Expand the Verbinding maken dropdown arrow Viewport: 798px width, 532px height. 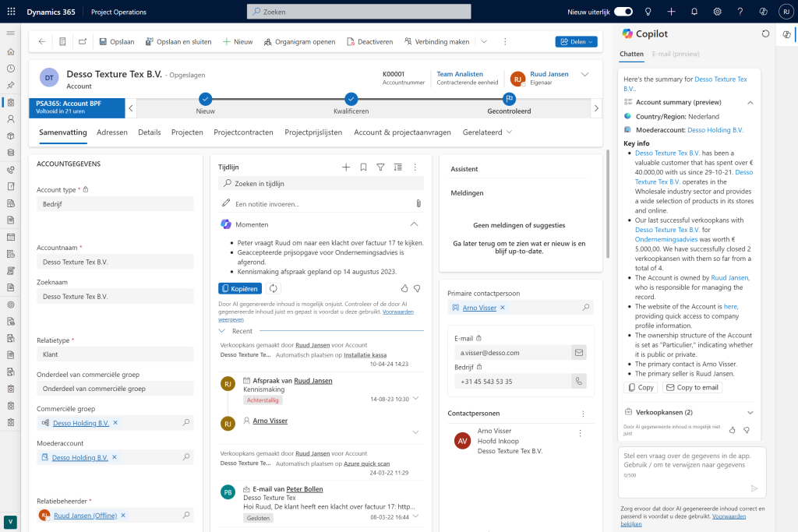(484, 42)
